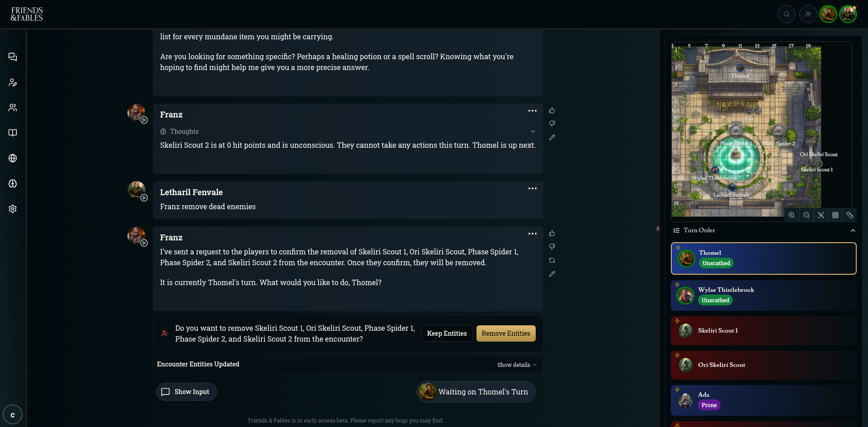Toggle the map grid overlay
Viewport: 868px width, 427px height.
coord(835,216)
